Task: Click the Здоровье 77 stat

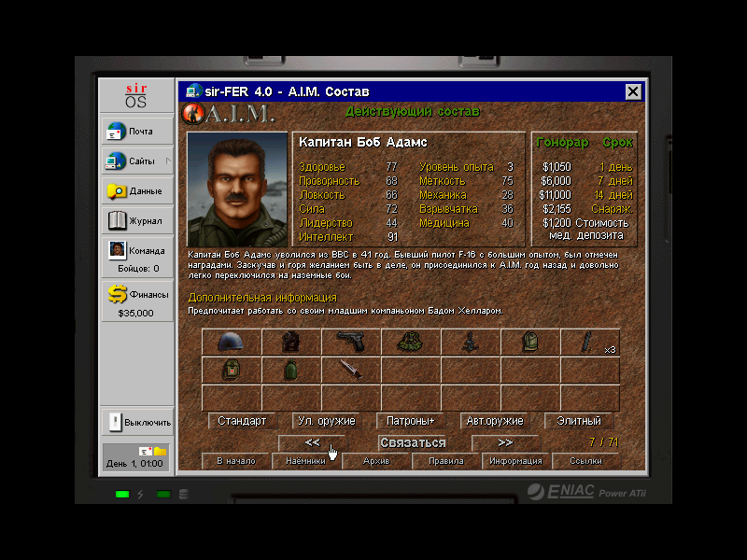Action: 347,167
